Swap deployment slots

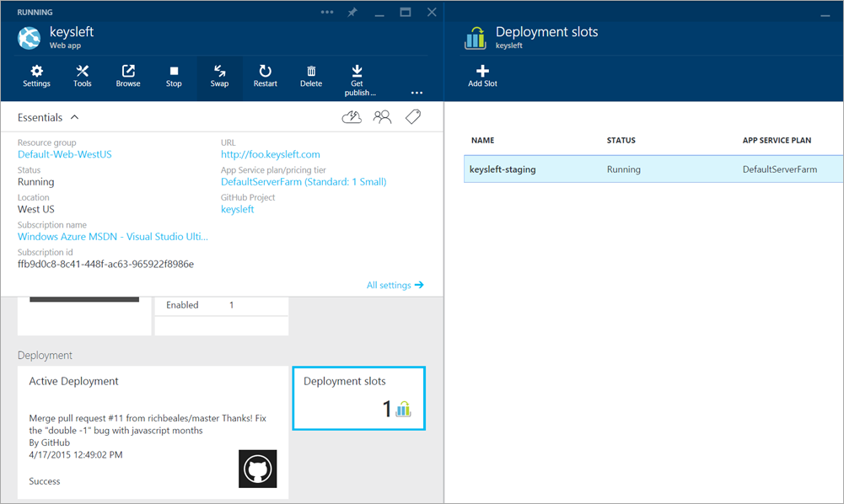[x=219, y=77]
